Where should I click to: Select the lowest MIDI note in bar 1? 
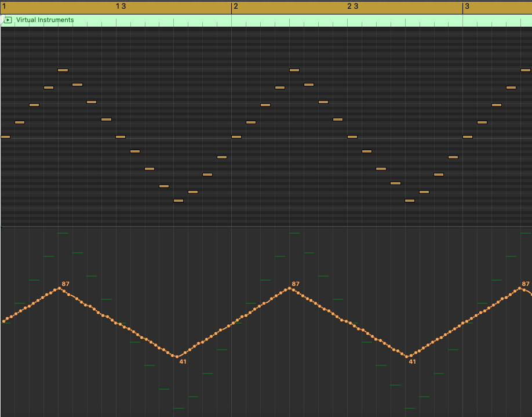tap(178, 201)
